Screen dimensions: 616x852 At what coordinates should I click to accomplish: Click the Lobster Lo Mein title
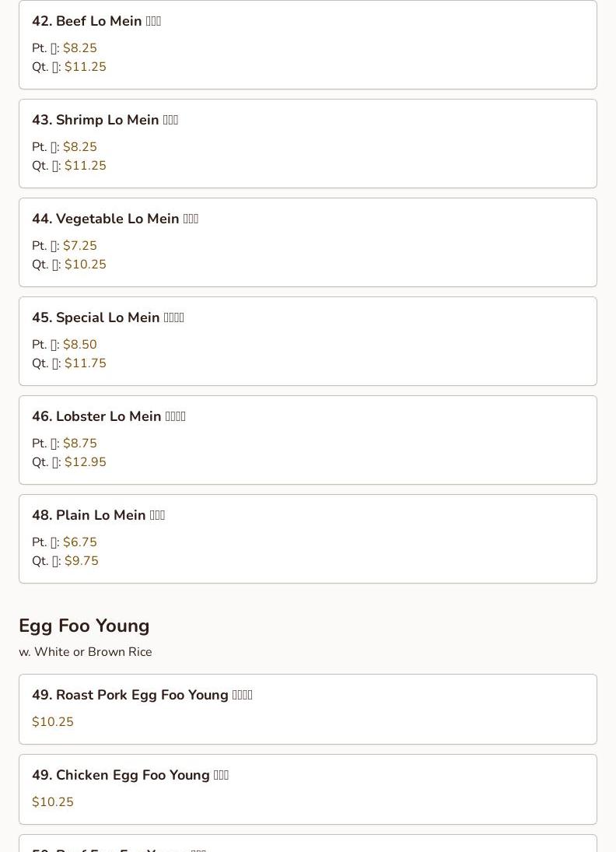(109, 416)
